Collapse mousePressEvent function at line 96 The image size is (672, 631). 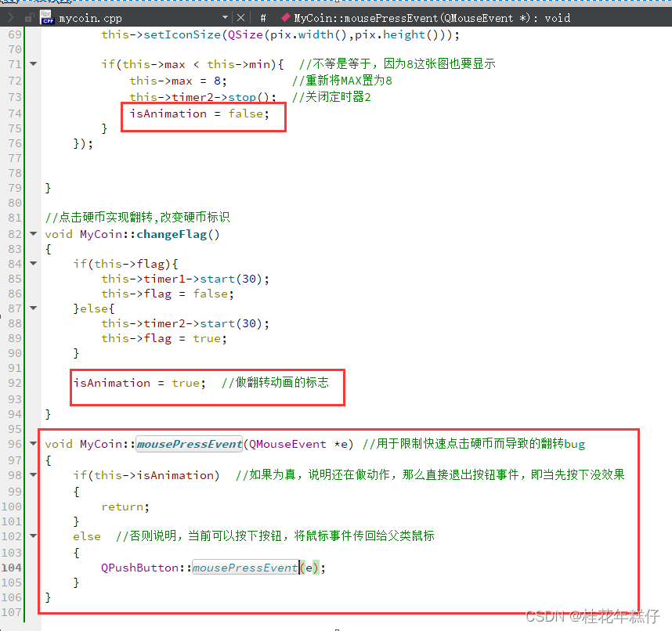34,443
